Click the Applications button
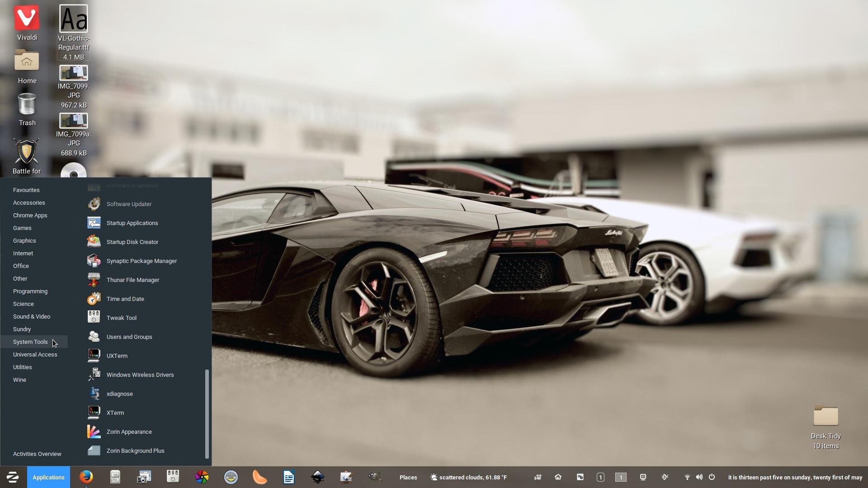This screenshot has width=868, height=488. pyautogui.click(x=48, y=477)
